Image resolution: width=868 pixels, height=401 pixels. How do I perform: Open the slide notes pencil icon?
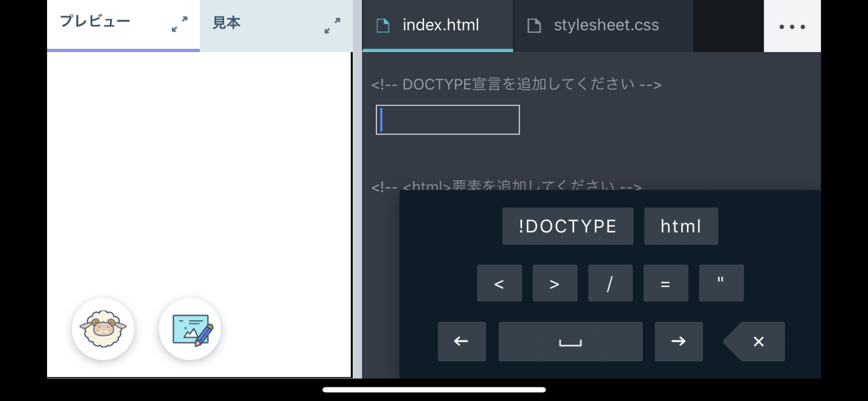(190, 329)
